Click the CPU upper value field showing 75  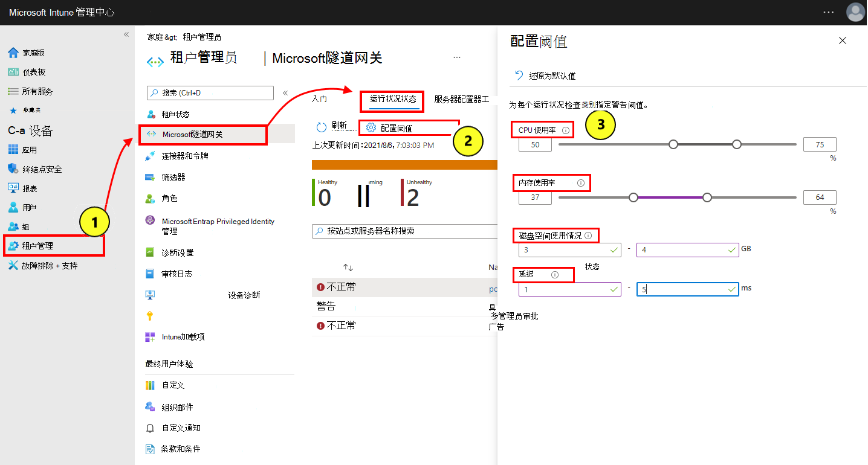click(820, 144)
